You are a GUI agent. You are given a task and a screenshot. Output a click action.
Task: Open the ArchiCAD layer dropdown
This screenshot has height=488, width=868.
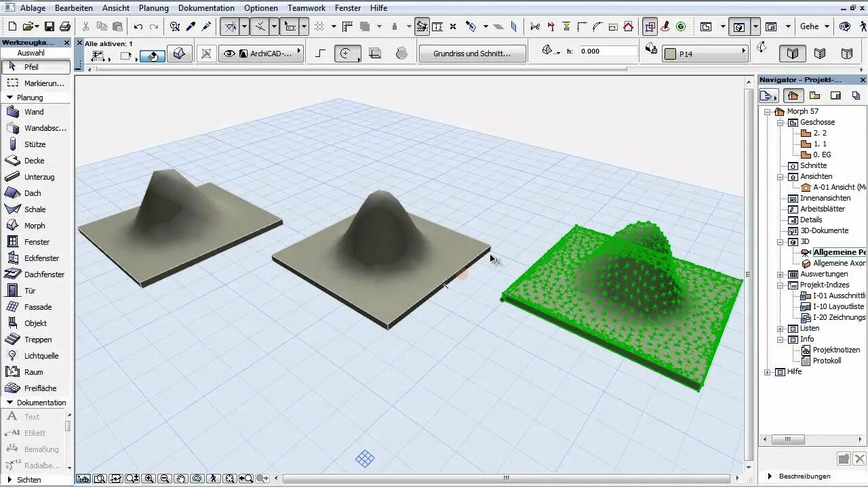pos(261,54)
